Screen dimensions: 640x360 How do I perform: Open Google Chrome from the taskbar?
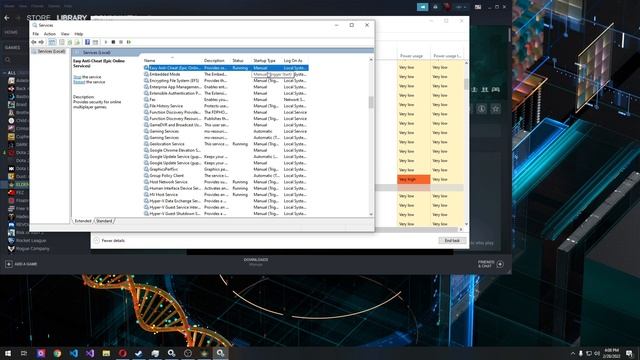point(57,353)
